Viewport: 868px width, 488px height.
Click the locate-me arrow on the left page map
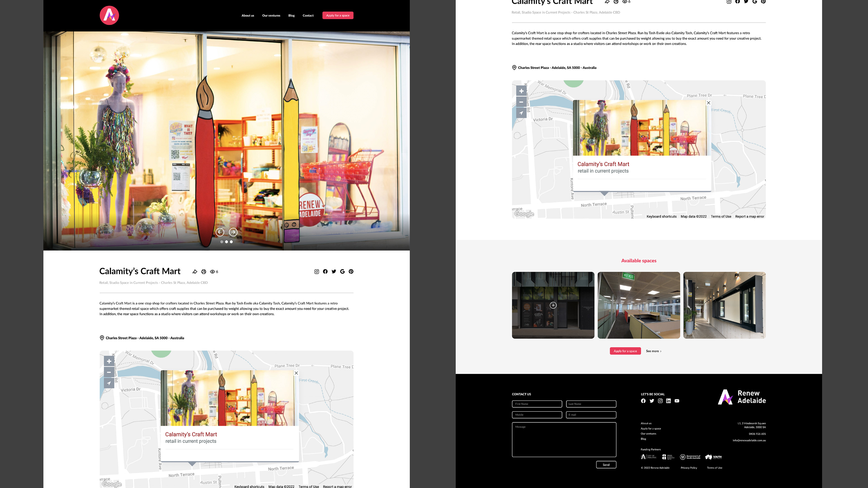[109, 383]
